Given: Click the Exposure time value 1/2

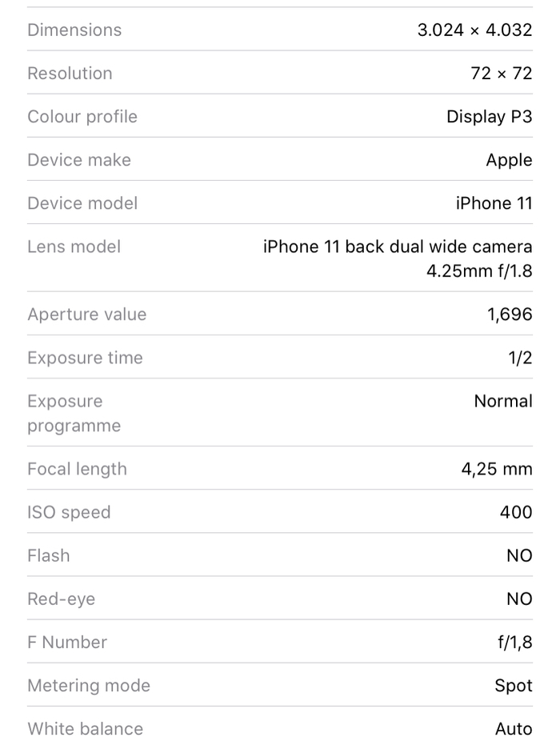Looking at the screenshot, I should click(x=520, y=358).
